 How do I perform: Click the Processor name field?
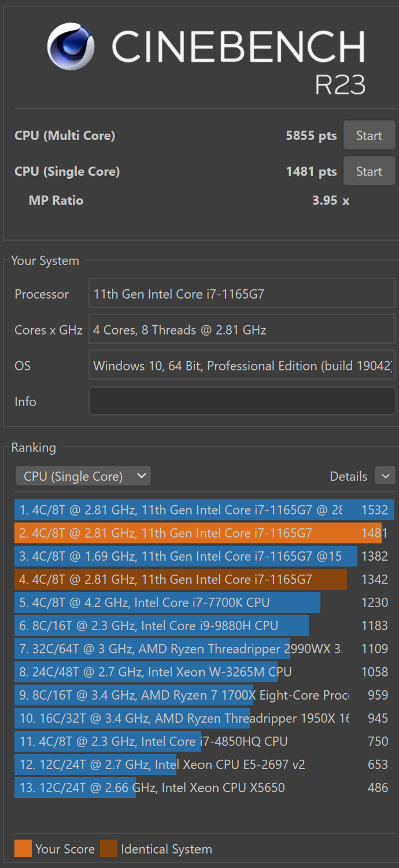[242, 294]
